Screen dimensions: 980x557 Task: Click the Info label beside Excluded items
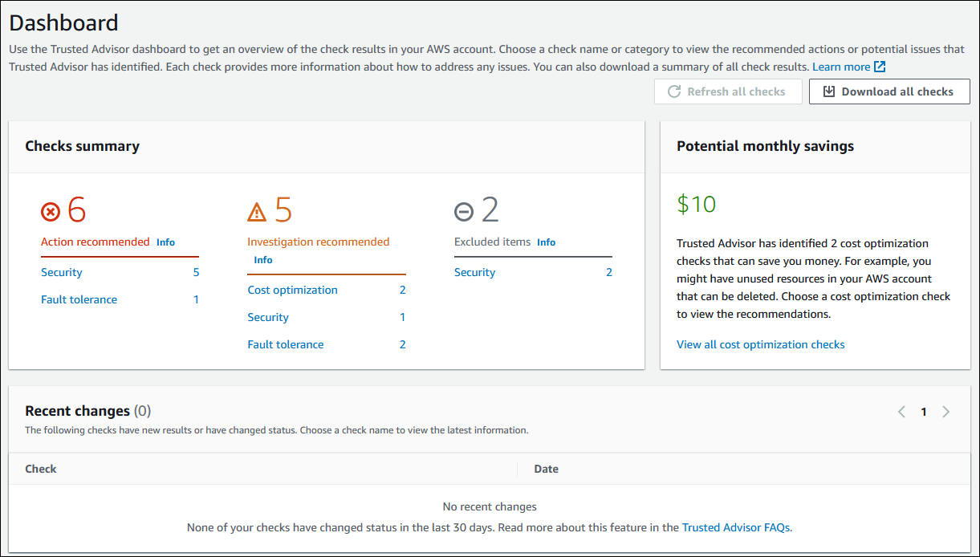click(547, 242)
